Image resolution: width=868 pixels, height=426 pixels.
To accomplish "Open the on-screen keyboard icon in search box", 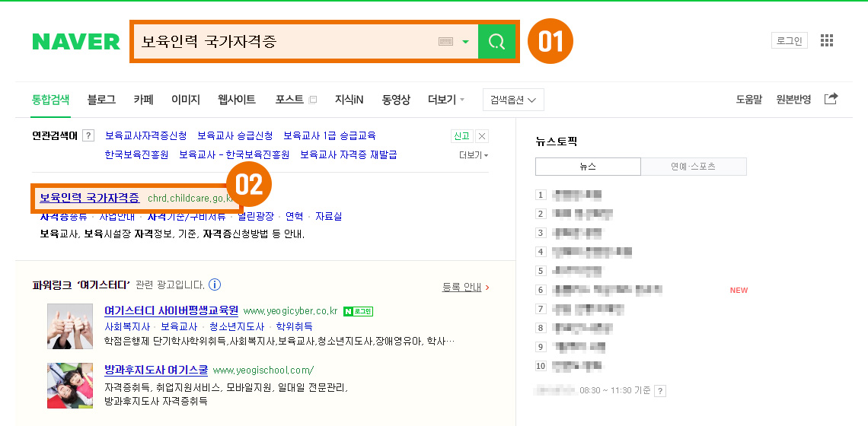I will point(446,41).
